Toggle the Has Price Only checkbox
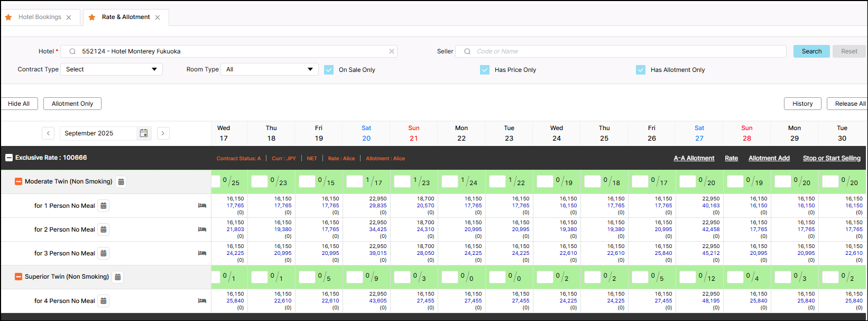This screenshot has height=321, width=868. (485, 70)
